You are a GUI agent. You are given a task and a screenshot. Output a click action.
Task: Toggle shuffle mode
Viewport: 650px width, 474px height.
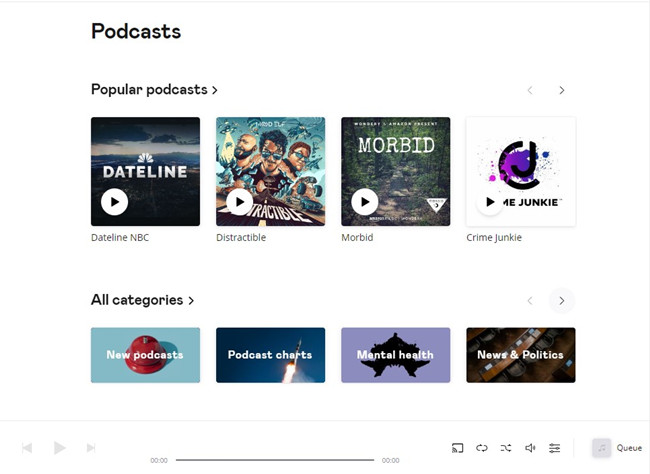(506, 448)
